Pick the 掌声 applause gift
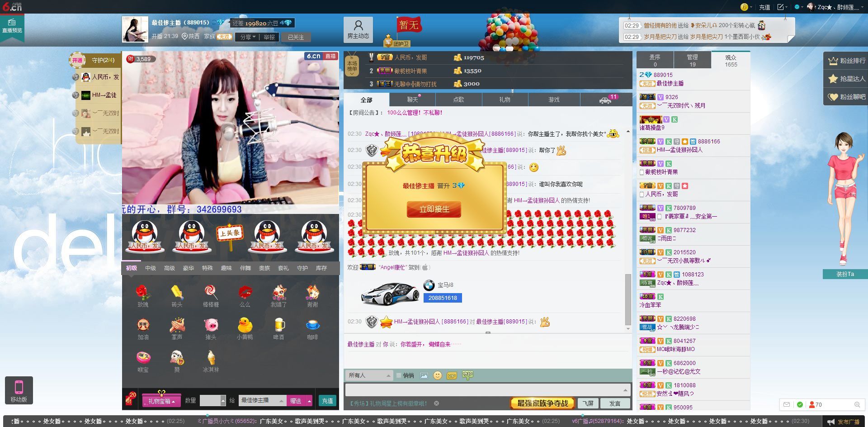 (177, 325)
